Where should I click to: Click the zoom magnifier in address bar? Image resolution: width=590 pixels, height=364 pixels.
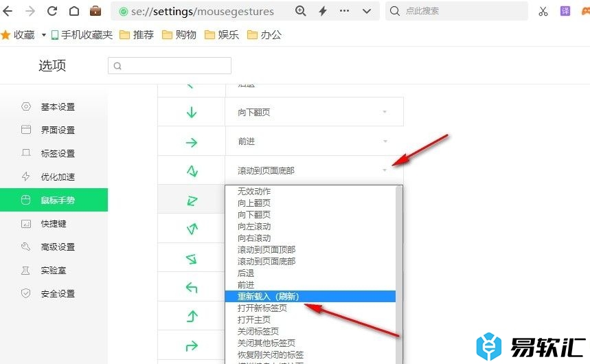300,11
